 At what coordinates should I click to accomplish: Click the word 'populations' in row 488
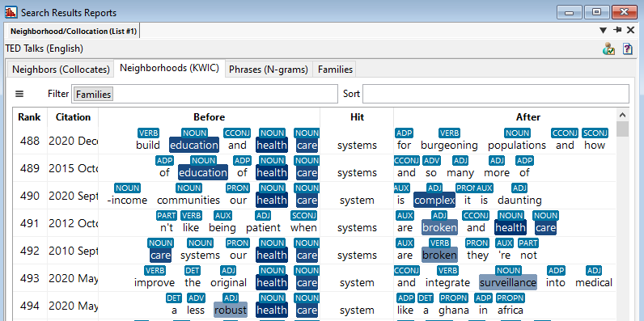click(517, 146)
